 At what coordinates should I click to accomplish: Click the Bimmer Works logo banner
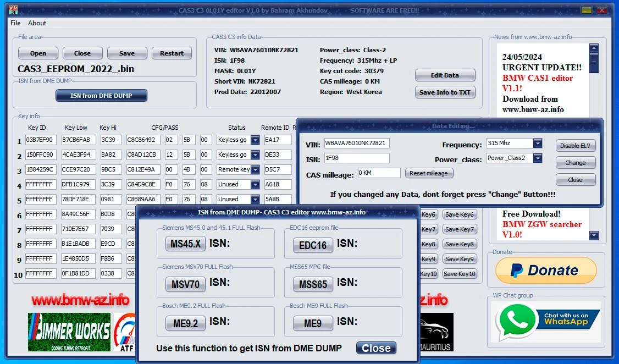tap(69, 332)
